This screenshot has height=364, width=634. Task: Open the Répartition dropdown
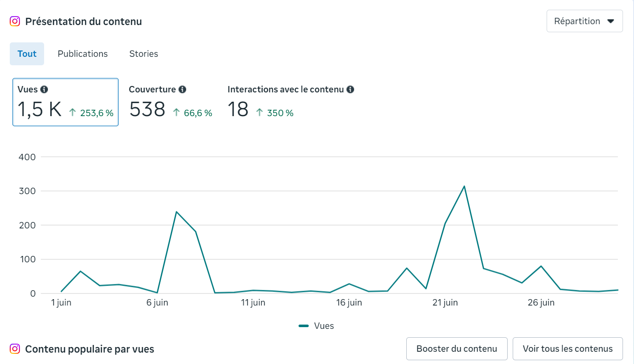584,21
